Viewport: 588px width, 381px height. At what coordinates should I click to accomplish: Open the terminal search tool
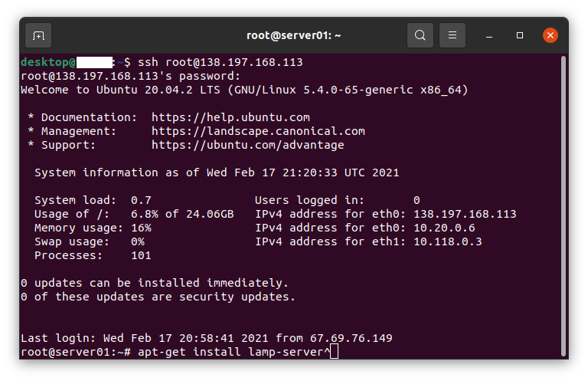click(x=420, y=35)
